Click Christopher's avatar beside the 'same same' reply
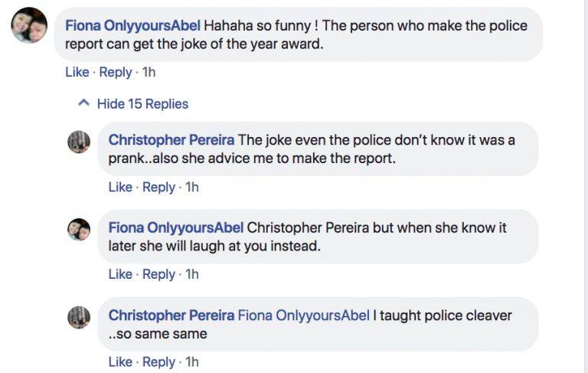588x373 pixels. tap(80, 317)
